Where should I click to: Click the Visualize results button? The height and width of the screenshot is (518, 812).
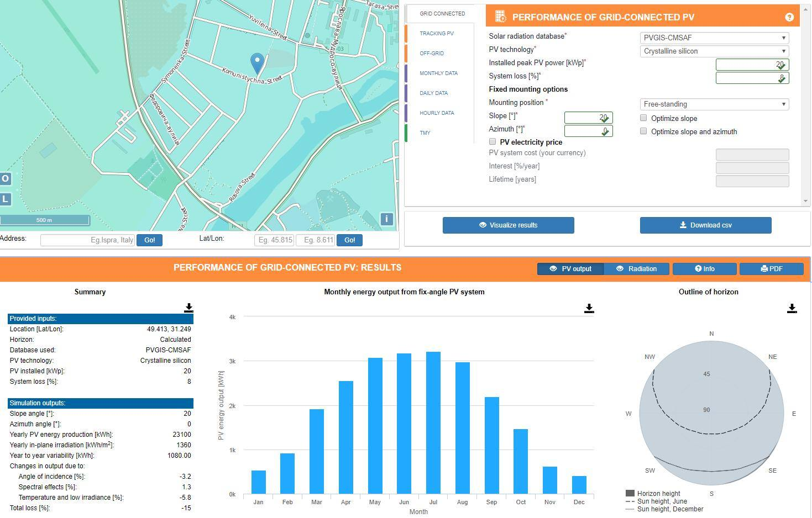pos(508,225)
